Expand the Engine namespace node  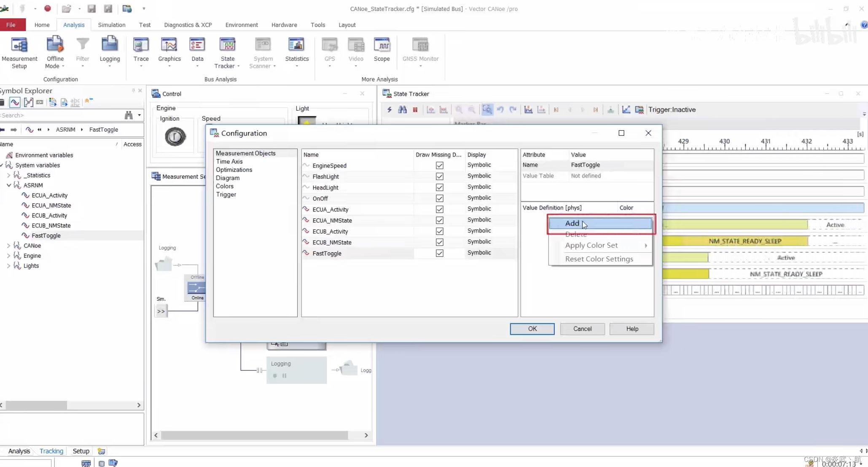click(9, 256)
